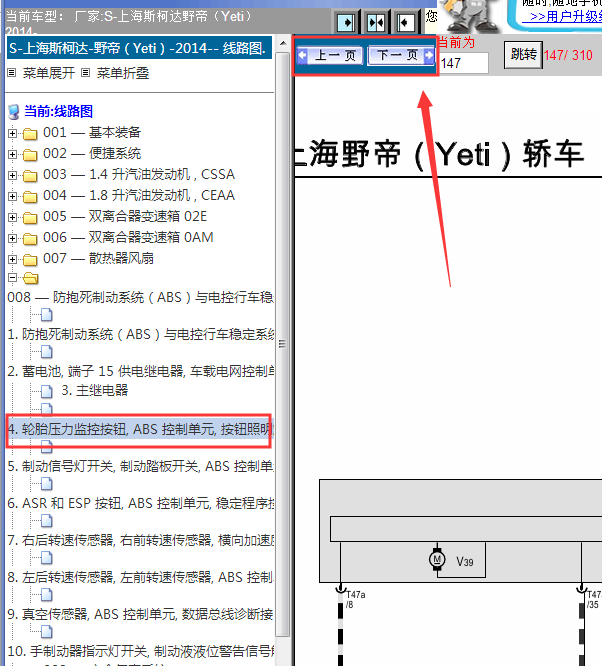Open page 6. ASR 和 ESP 按钮

click(x=141, y=503)
